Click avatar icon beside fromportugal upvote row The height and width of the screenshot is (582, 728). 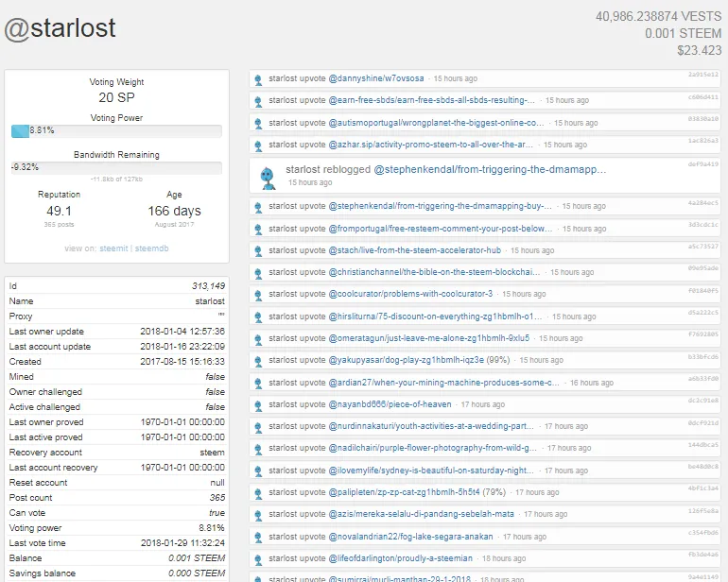pos(258,230)
